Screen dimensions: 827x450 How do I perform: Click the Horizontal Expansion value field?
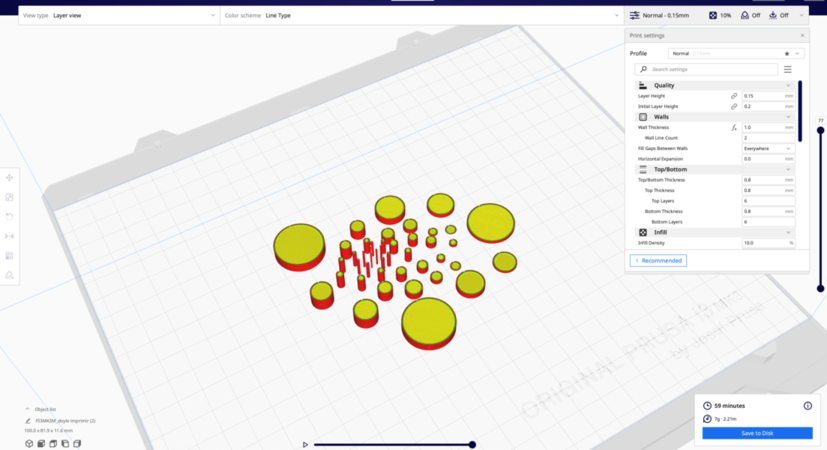pos(768,159)
